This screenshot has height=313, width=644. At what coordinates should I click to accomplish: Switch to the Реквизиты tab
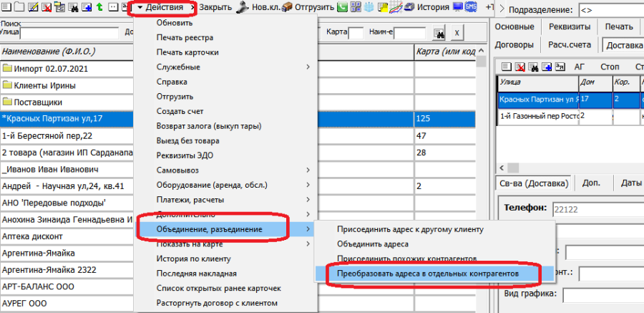pyautogui.click(x=570, y=27)
